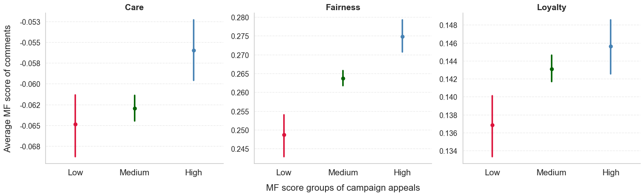Click the x-axis label 'MF score groups of campaign appeals'
This screenshot has height=196, width=644.
[x=343, y=188]
